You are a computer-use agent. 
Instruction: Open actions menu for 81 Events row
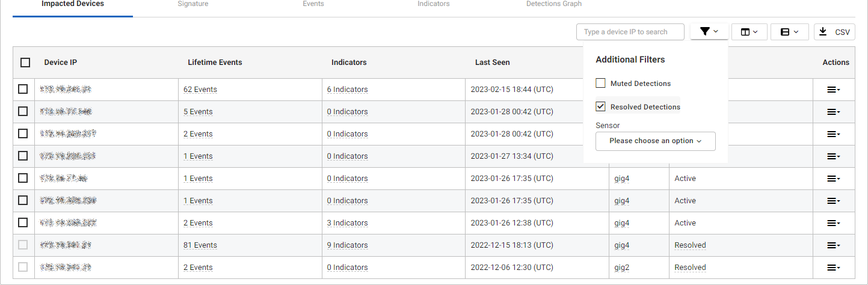(833, 245)
